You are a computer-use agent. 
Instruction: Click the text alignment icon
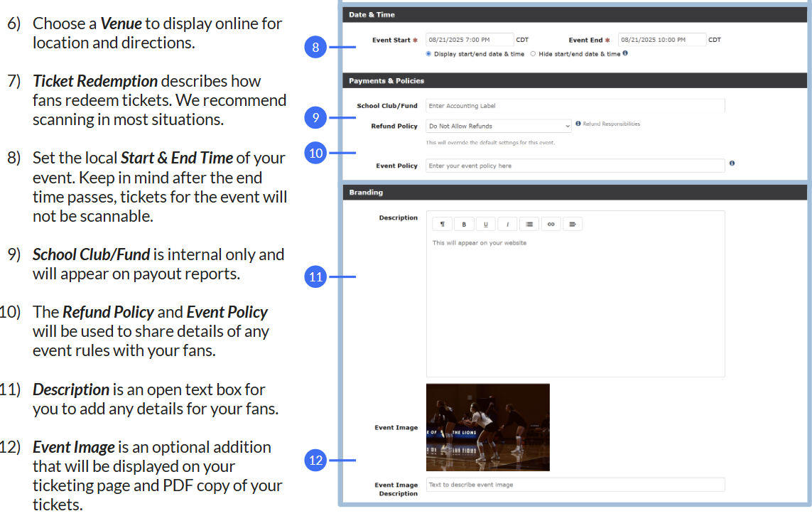pyautogui.click(x=572, y=224)
